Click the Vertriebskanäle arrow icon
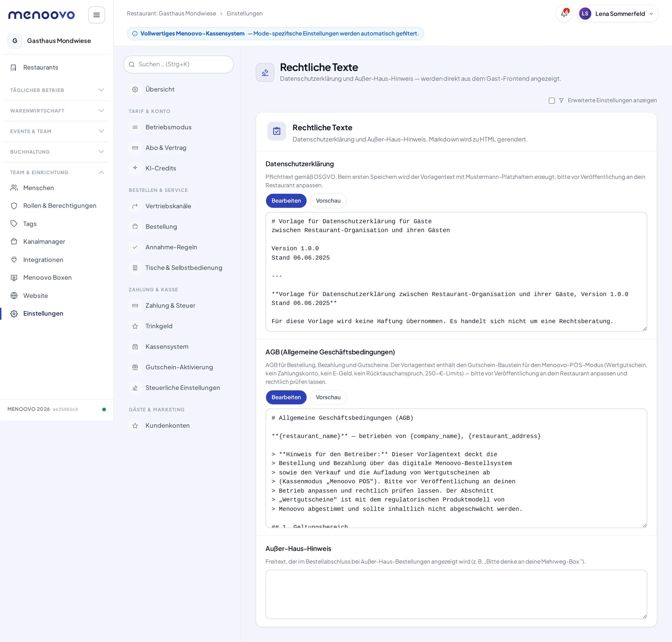 pyautogui.click(x=135, y=206)
